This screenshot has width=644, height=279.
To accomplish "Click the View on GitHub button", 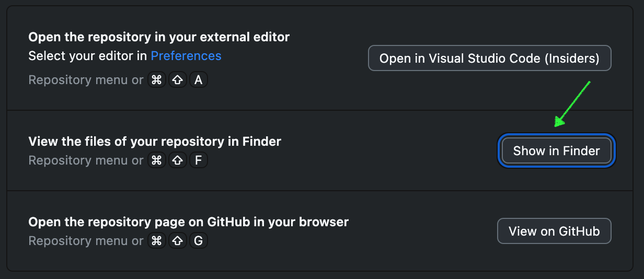I will pos(554,231).
